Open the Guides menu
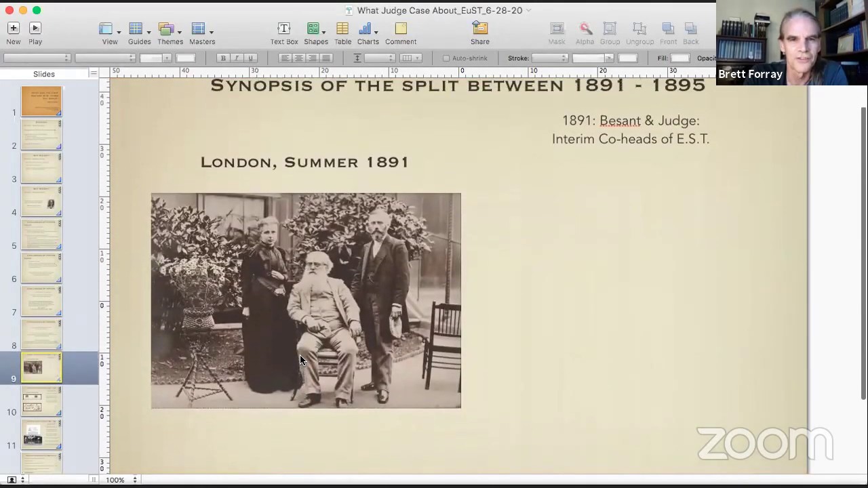This screenshot has width=868, height=488. tap(139, 28)
